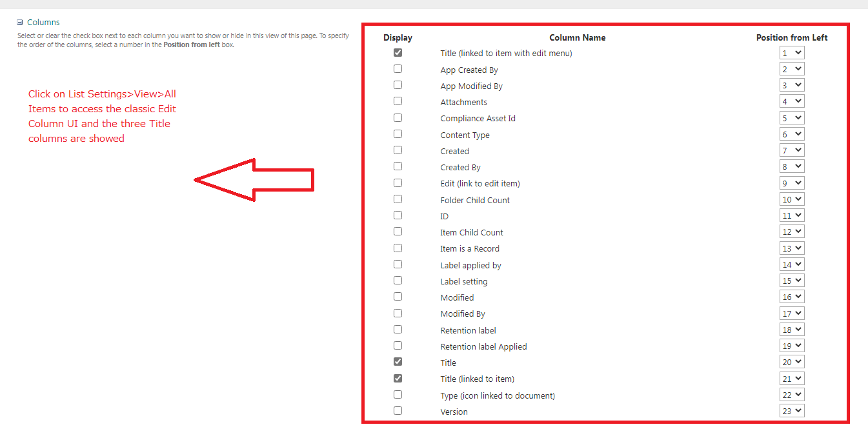Enable Type (icon linked to document)
868x427 pixels.
tap(398, 394)
